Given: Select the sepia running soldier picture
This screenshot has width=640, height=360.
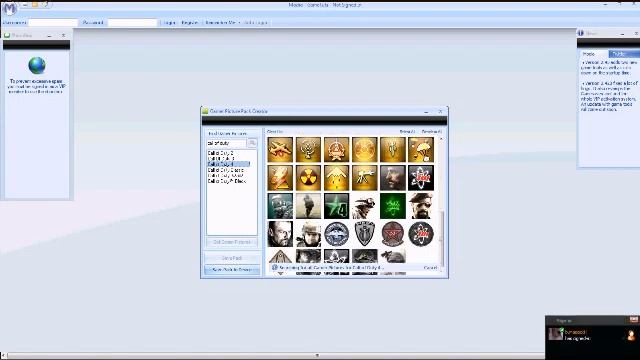Looking at the screenshot, I should [308, 206].
